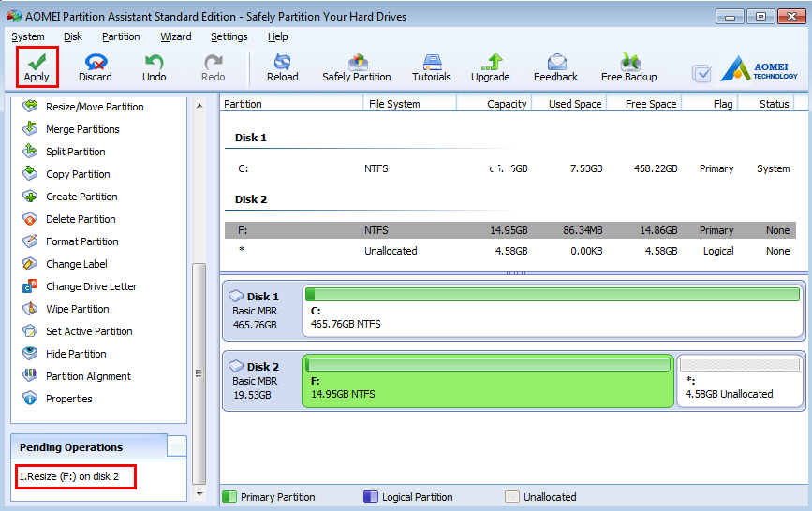Select Merge Partitions operation
812x511 pixels.
[71, 129]
